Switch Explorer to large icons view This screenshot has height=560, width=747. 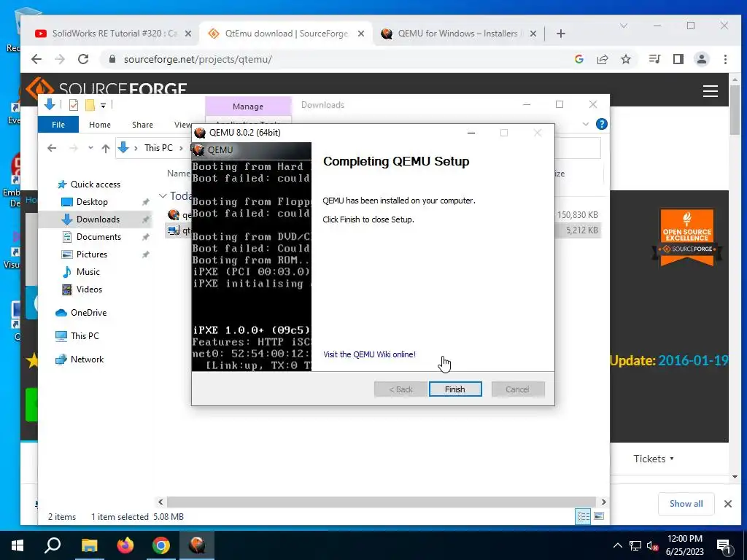599,516
